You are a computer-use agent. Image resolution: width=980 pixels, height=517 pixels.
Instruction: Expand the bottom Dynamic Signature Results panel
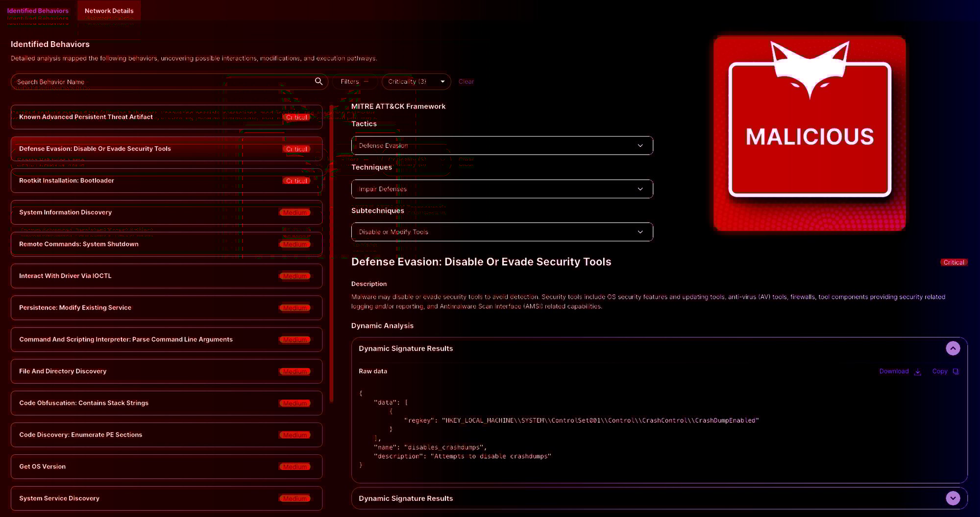tap(953, 498)
